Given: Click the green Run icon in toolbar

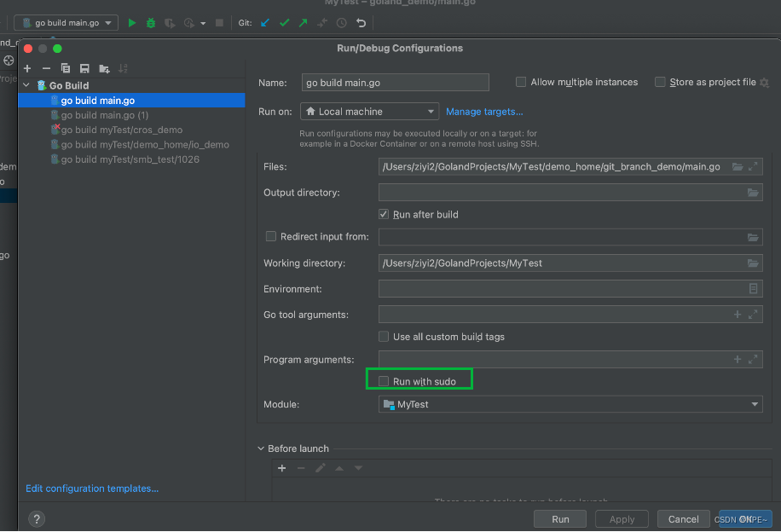Looking at the screenshot, I should pos(132,23).
